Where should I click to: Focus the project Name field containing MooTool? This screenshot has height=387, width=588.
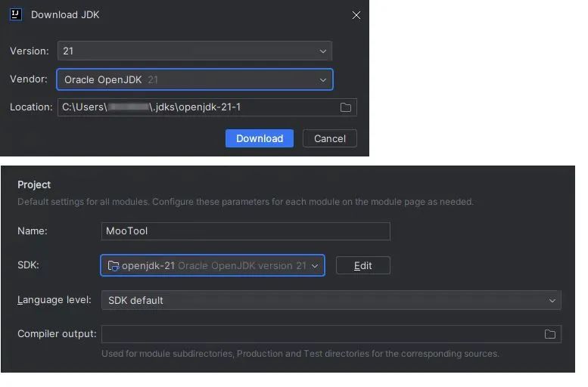pyautogui.click(x=245, y=231)
